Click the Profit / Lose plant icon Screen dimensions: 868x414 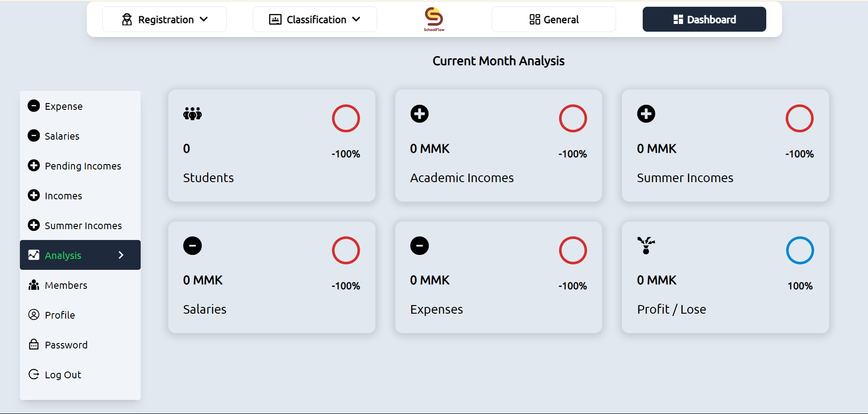point(646,245)
